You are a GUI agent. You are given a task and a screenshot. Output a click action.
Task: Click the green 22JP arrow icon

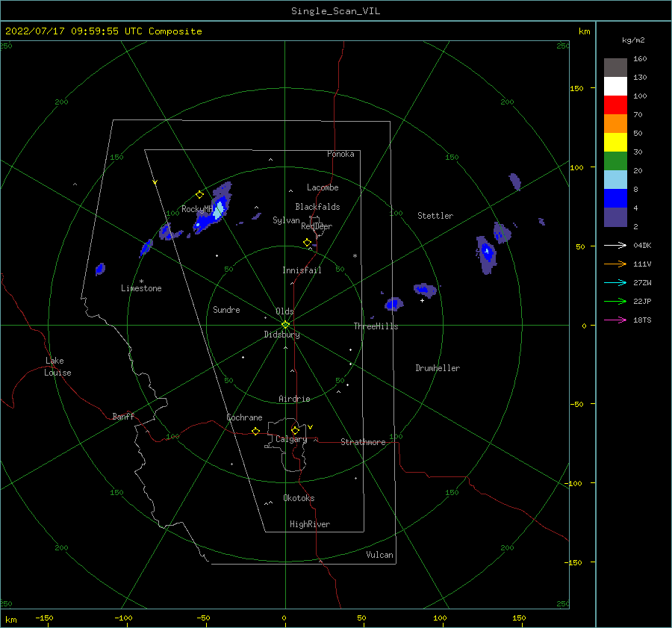pyautogui.click(x=615, y=302)
